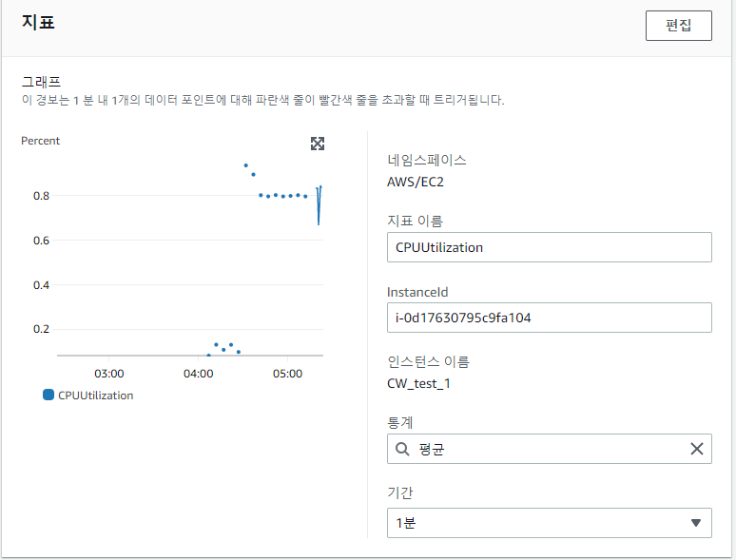Image resolution: width=736 pixels, height=560 pixels.
Task: Click the CW_test_1 instance name
Action: pyautogui.click(x=418, y=383)
